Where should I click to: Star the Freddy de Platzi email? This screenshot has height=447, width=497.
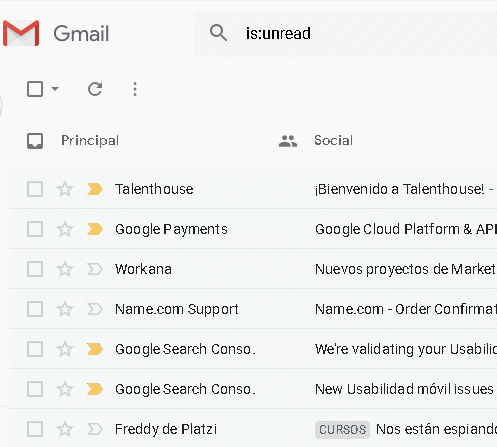(65, 429)
